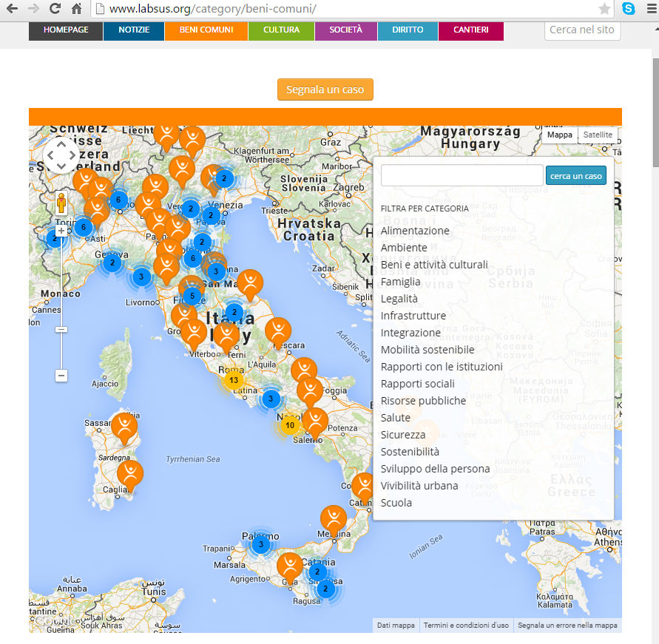Switch map to Satellite view

(x=598, y=135)
